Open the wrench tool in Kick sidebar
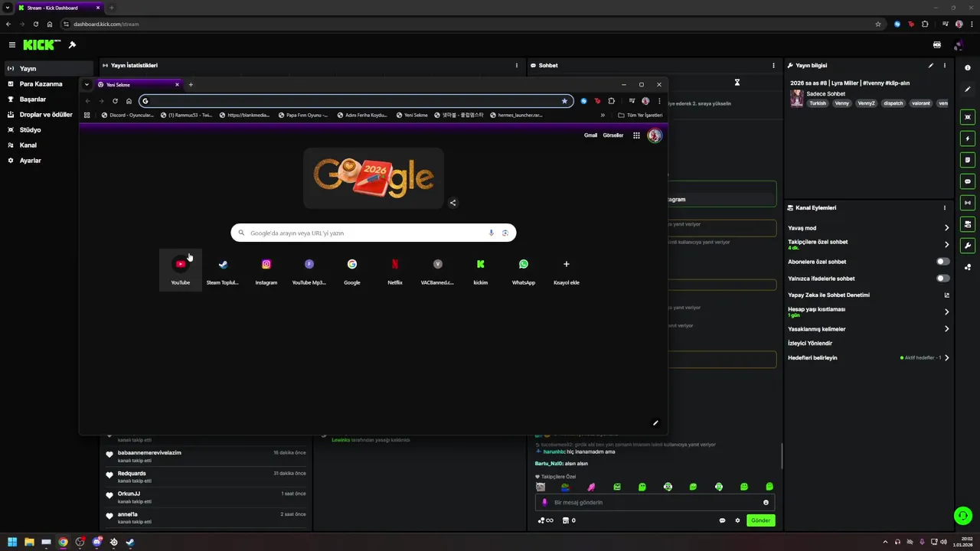The height and width of the screenshot is (551, 980). coord(968,246)
